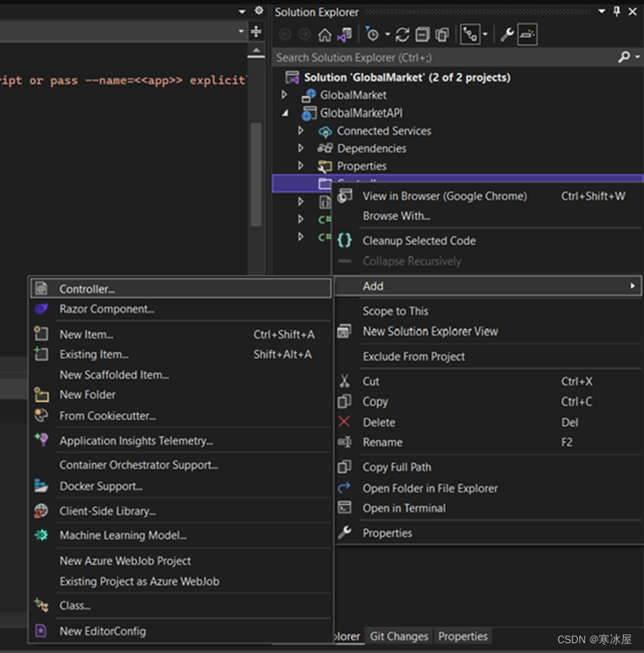Choose Open in Terminal
This screenshot has width=644, height=653.
tap(488, 508)
